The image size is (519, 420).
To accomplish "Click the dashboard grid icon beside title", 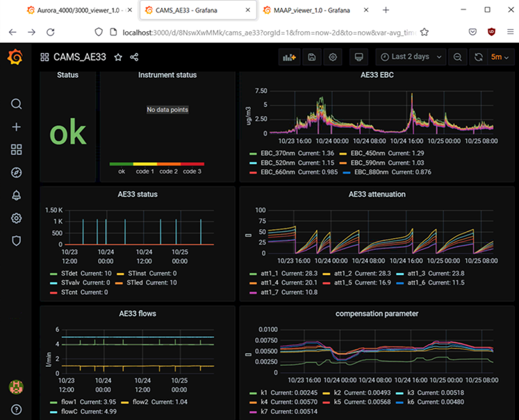I will tap(44, 57).
